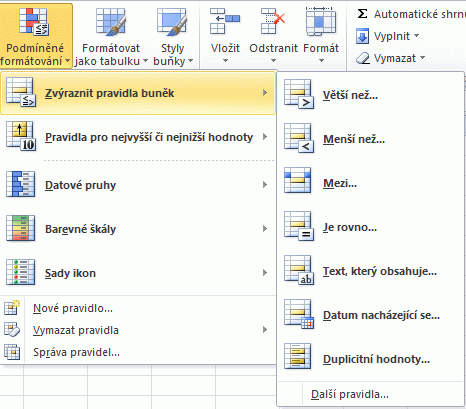466x409 pixels.
Task: Select Pravidla pro nejvyšší či nejnižší hodnoty
Action: tap(138, 137)
